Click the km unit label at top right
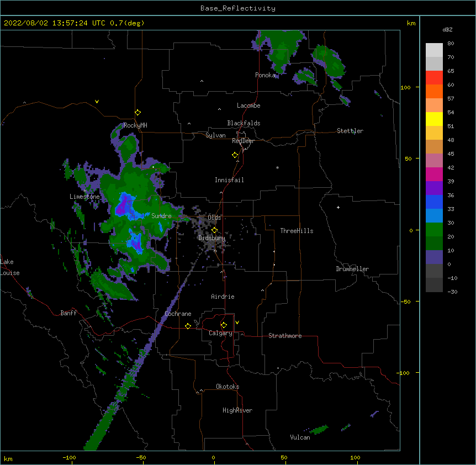Viewport: 476px width, 465px height. (411, 23)
